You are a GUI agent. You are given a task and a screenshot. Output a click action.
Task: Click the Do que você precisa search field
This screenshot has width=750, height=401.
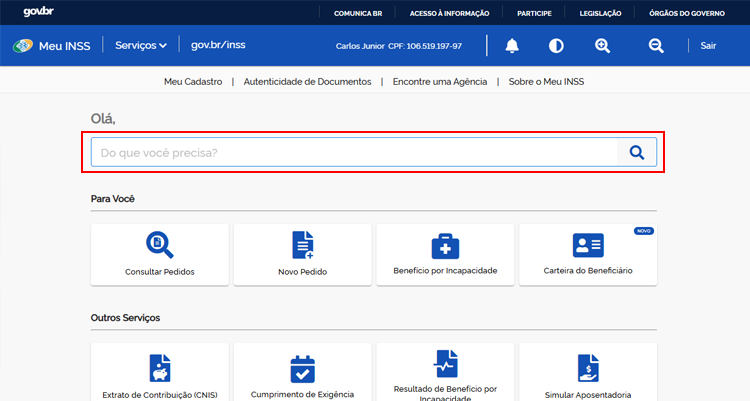(354, 152)
